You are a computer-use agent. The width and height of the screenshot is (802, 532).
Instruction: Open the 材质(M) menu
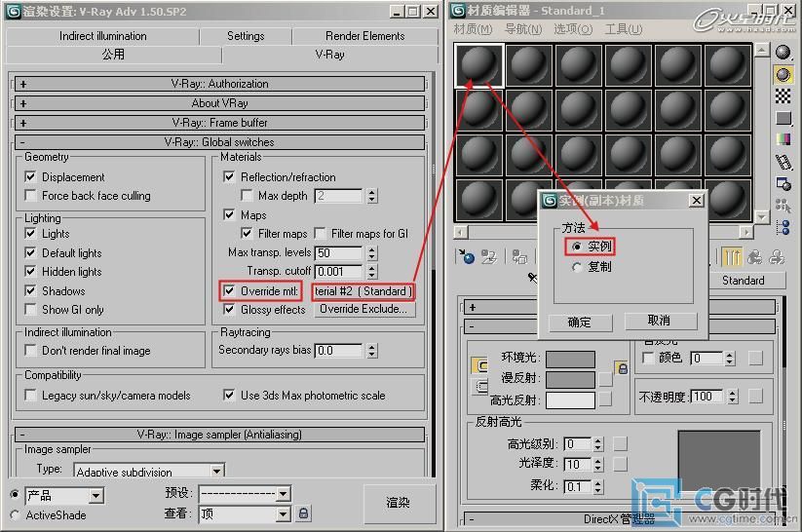472,29
